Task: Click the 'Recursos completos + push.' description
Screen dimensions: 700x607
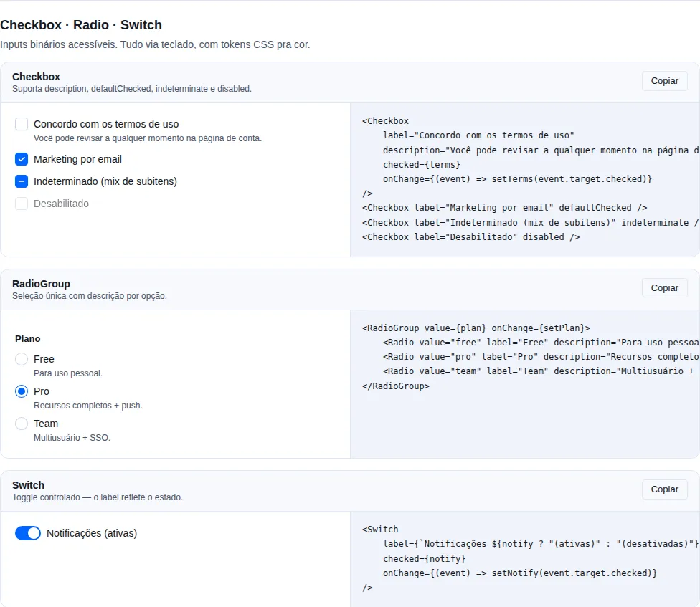Action: point(88,406)
